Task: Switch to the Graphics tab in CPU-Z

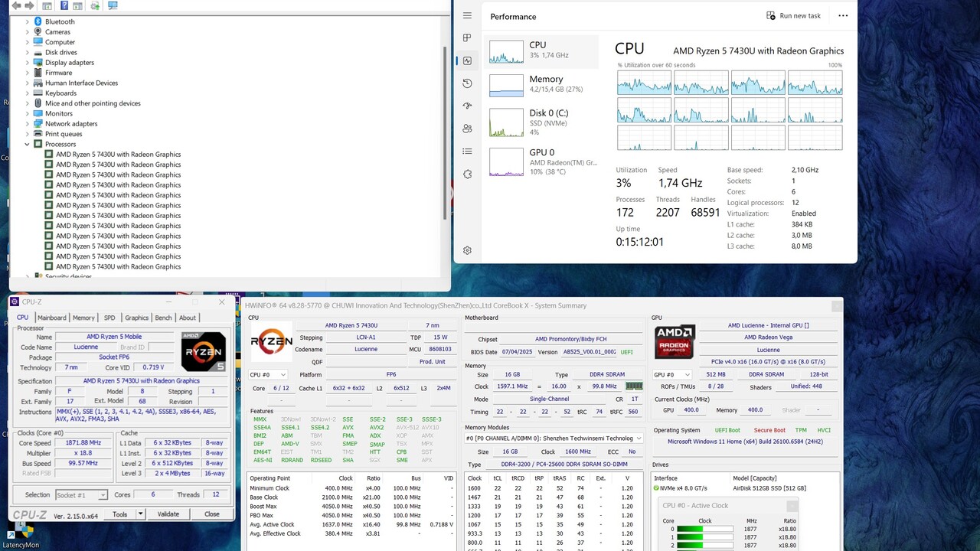Action: click(136, 318)
